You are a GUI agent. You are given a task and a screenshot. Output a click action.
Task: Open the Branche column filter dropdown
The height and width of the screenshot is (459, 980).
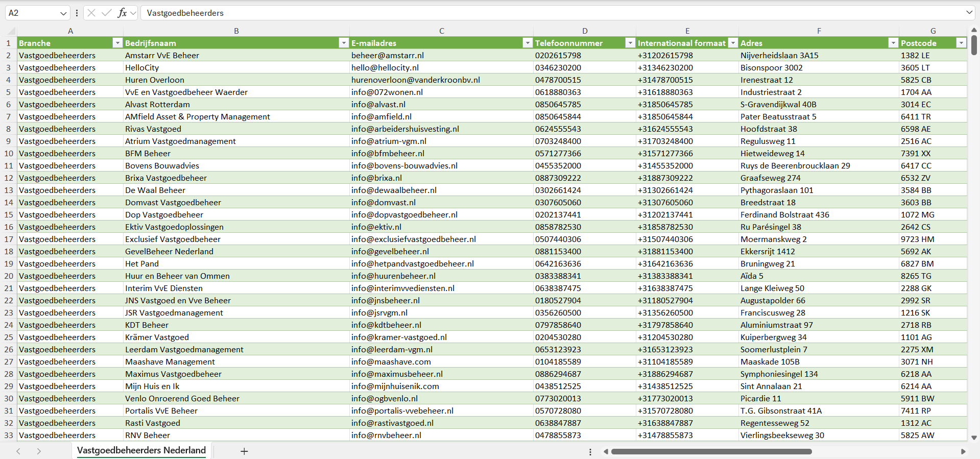click(x=117, y=43)
